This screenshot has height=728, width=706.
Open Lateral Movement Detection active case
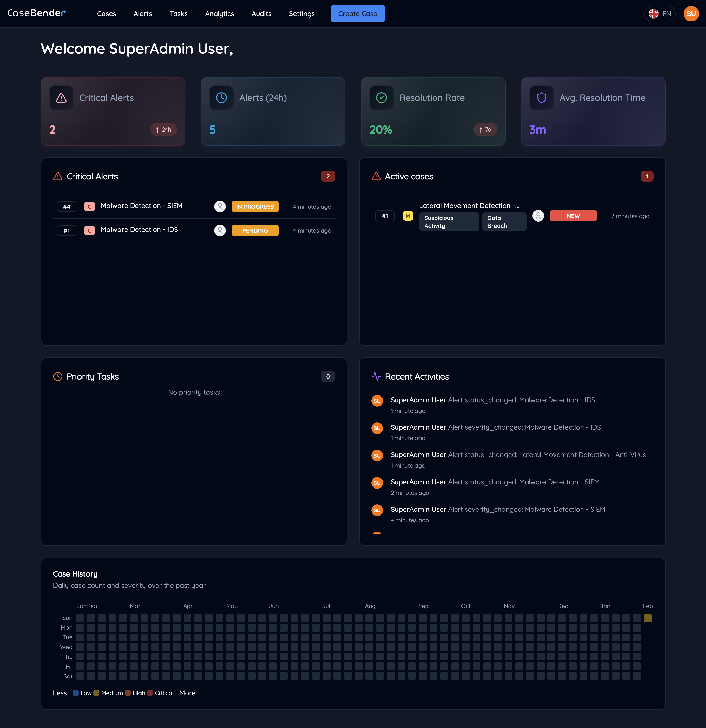point(469,206)
